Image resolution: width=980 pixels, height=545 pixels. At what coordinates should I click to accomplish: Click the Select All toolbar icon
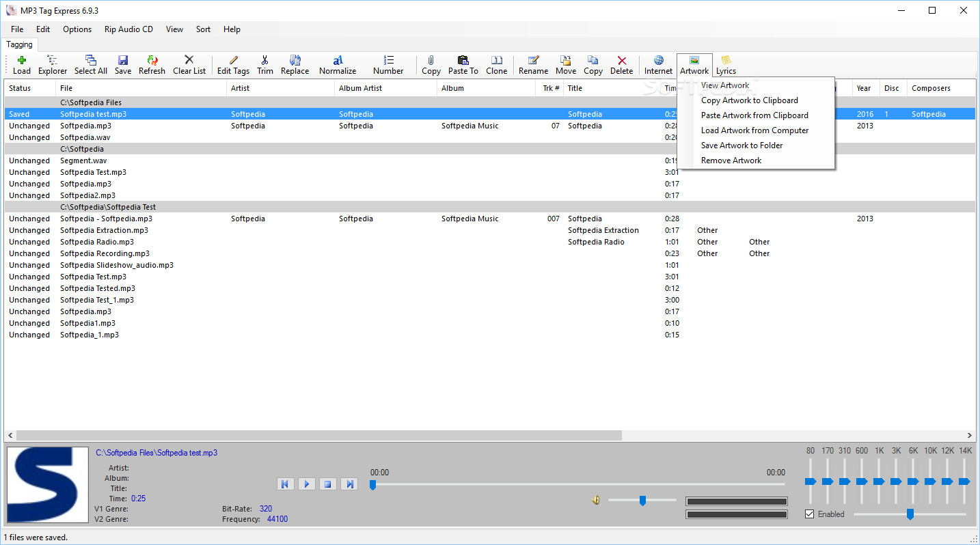(91, 65)
